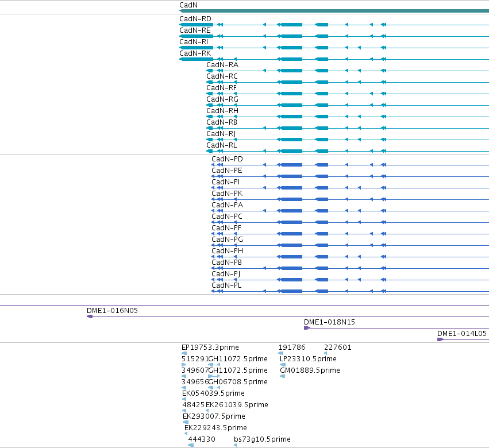This screenshot has width=489, height=448.
Task: Select polypeptide CadN-PK label
Action: coord(227,194)
